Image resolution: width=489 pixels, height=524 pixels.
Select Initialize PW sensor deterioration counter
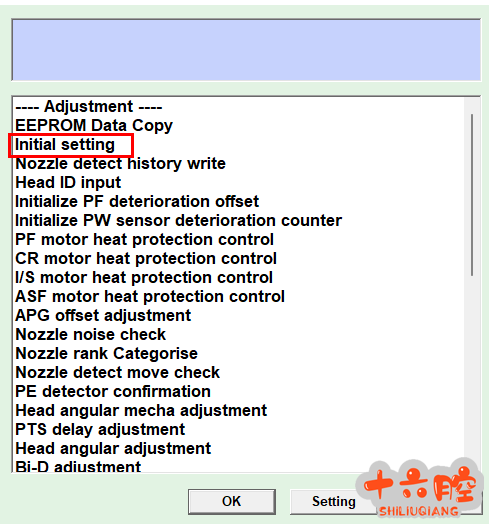(x=178, y=221)
